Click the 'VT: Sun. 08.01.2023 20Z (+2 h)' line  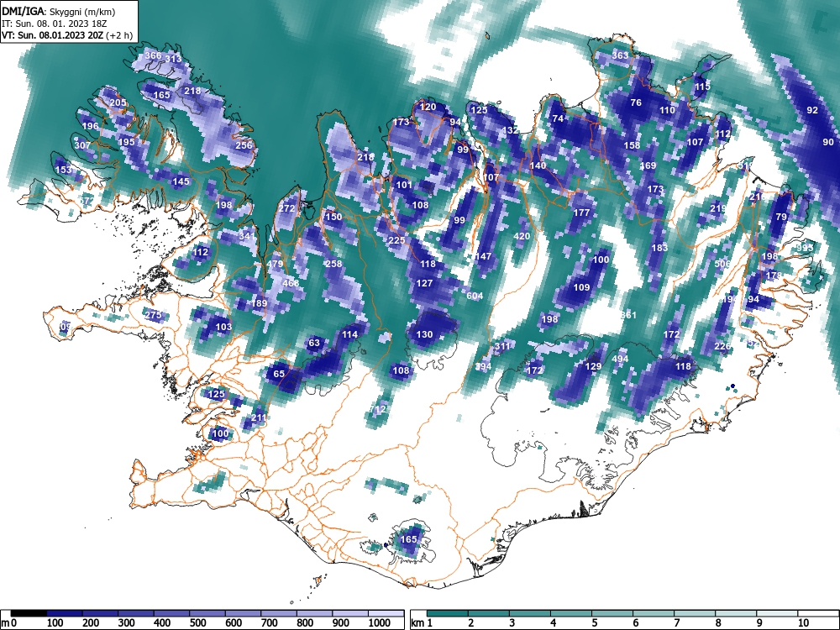click(67, 36)
